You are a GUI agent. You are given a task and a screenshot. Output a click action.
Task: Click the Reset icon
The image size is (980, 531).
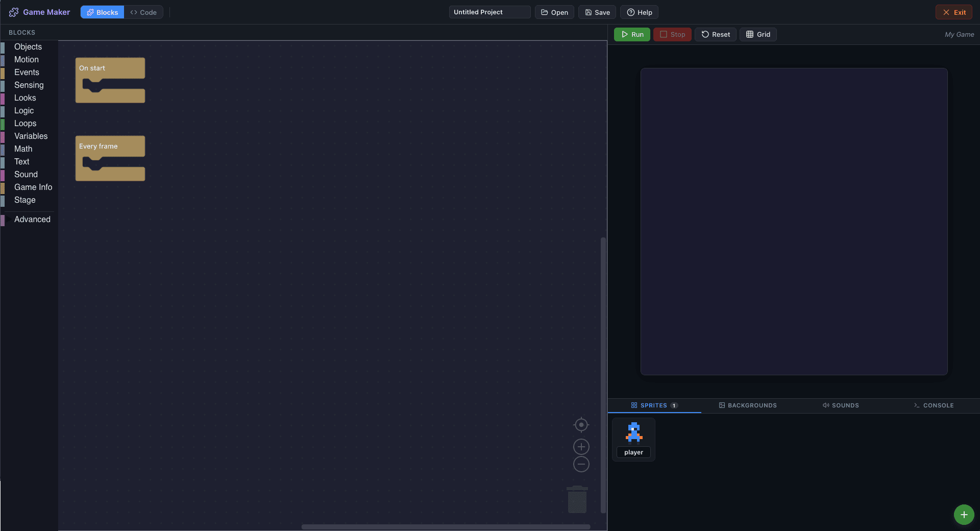(x=705, y=34)
